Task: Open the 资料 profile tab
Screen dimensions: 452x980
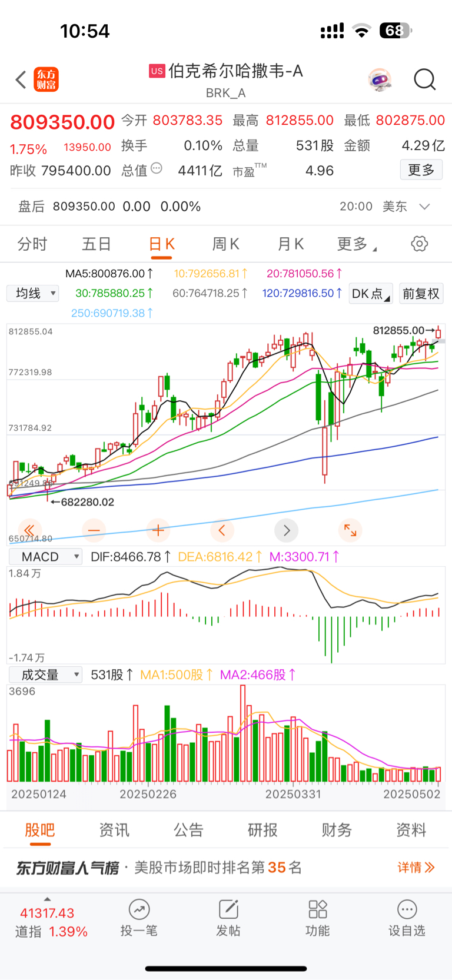Action: coord(411,830)
